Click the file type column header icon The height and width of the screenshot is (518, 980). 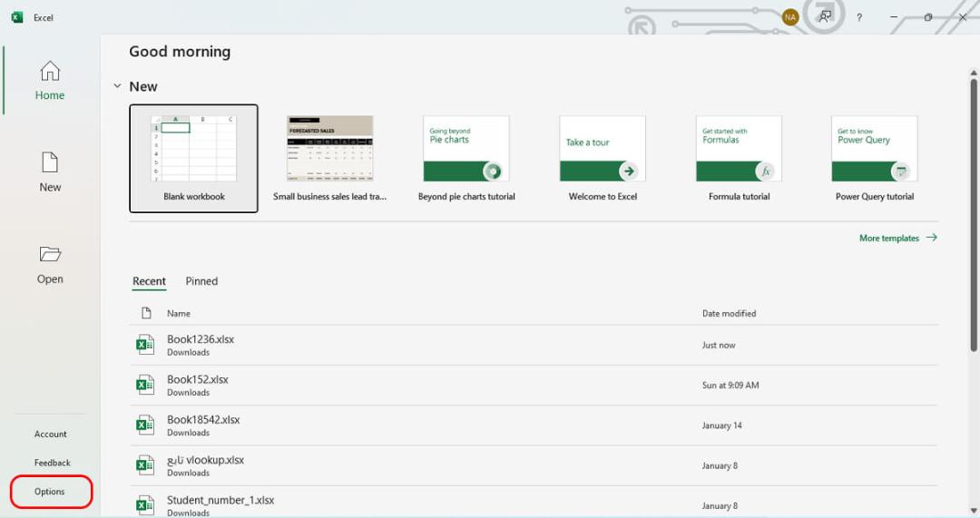point(146,313)
